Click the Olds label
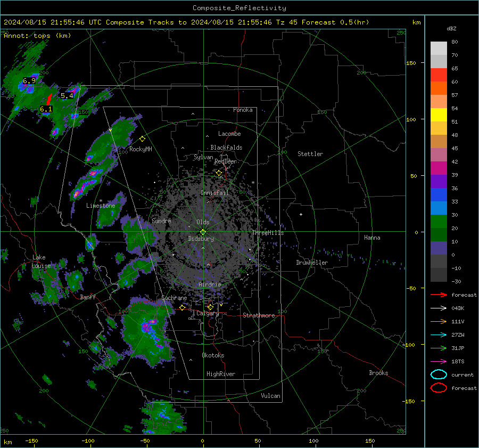 [203, 222]
